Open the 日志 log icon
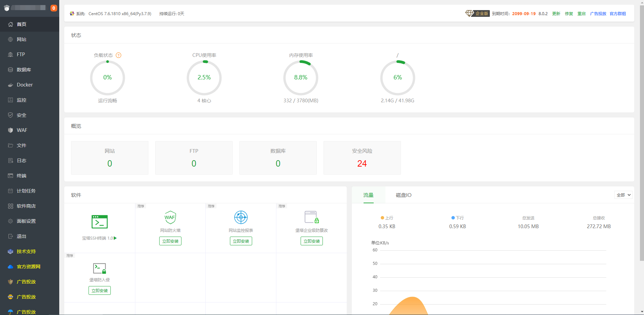The width and height of the screenshot is (644, 315). click(x=10, y=161)
